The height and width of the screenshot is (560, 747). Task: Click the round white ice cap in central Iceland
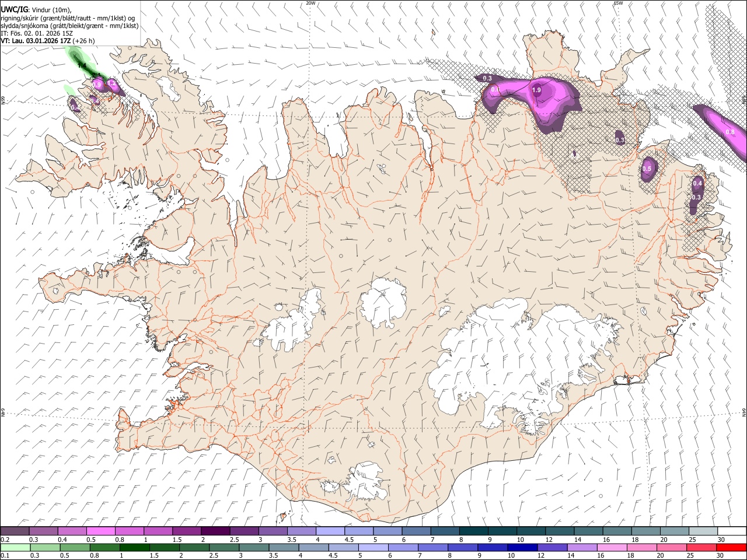383,303
